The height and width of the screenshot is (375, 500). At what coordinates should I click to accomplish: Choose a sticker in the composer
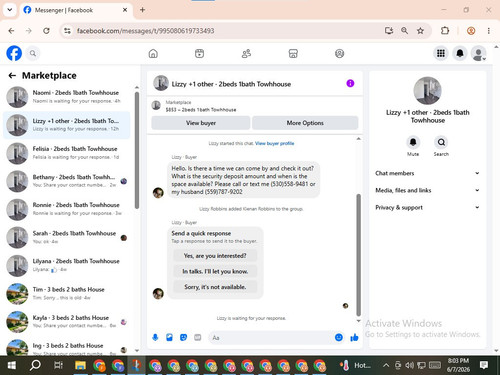[x=183, y=338]
